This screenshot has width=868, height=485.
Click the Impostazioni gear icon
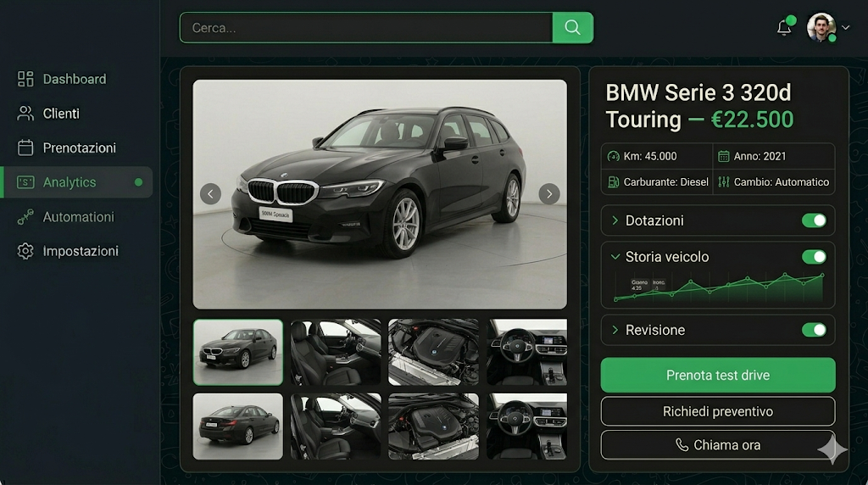coord(25,251)
